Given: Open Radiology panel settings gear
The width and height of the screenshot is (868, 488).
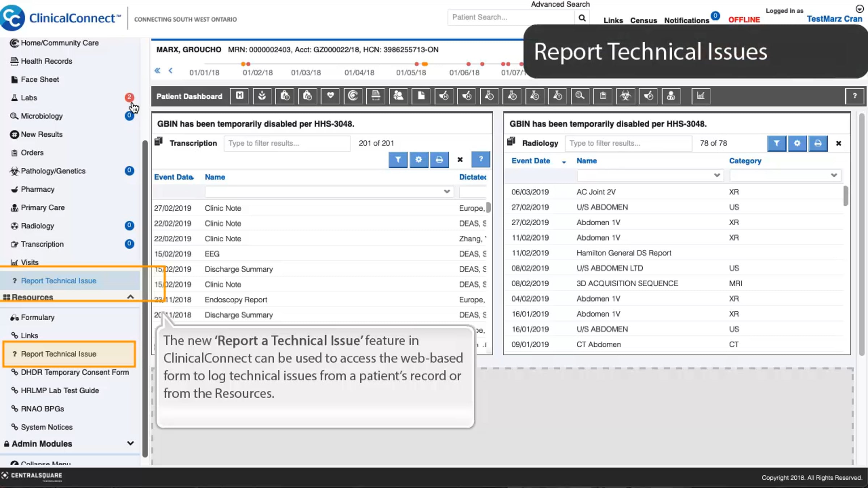Looking at the screenshot, I should (797, 143).
